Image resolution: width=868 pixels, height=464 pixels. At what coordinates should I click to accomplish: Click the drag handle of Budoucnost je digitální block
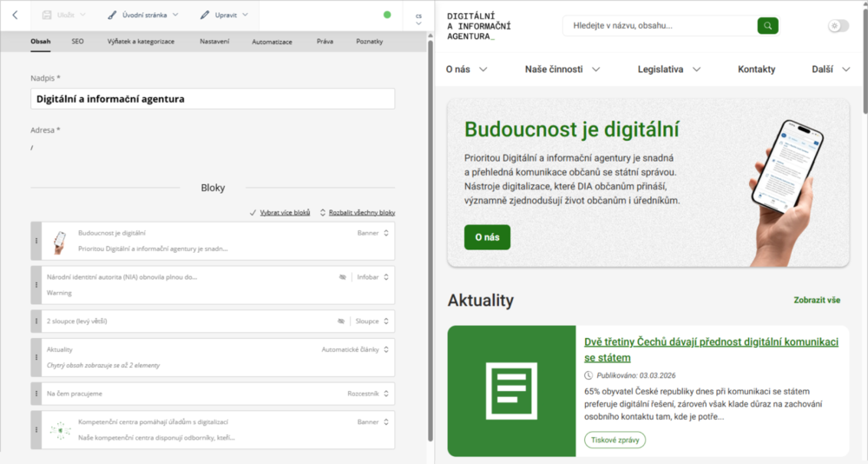(x=36, y=241)
